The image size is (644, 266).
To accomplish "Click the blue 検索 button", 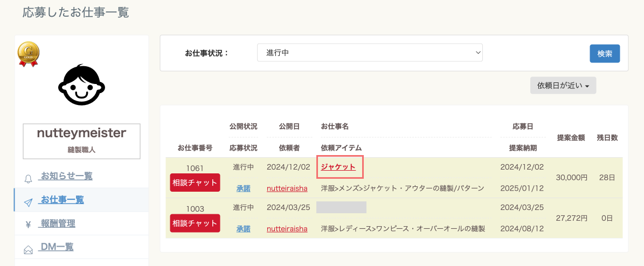I will [605, 53].
